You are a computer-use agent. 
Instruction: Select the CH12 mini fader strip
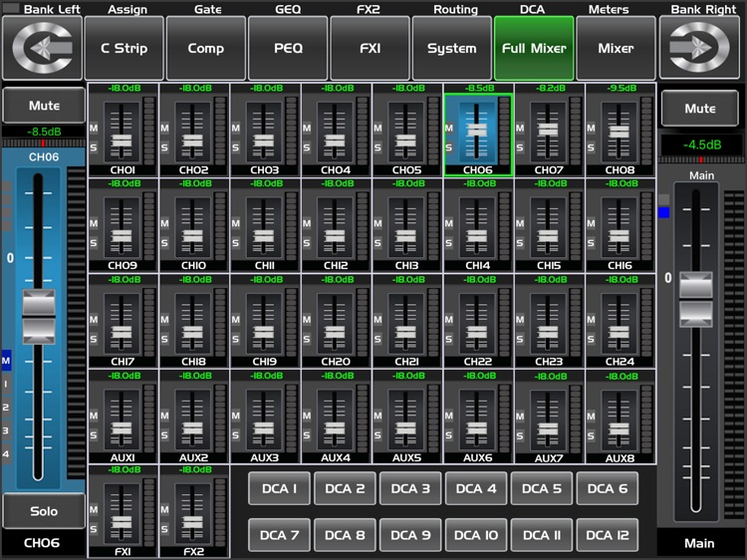click(336, 225)
